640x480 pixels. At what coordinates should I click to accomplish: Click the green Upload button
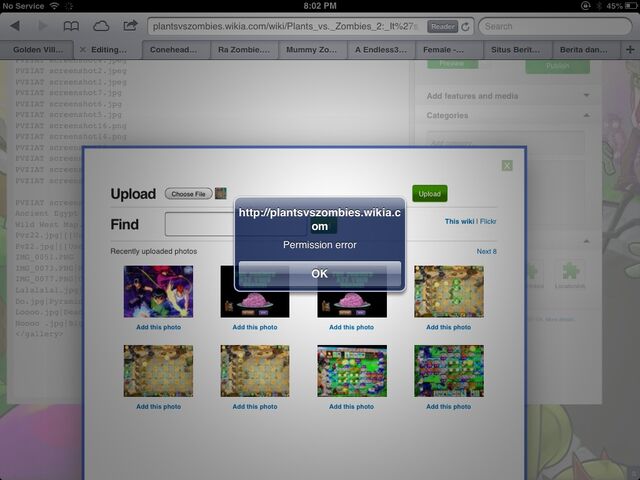point(429,193)
